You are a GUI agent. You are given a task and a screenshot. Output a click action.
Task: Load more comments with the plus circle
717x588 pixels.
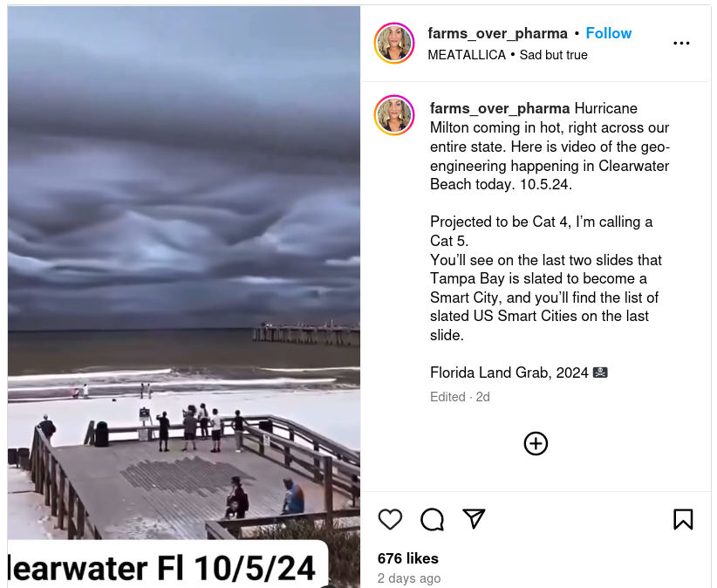(536, 443)
